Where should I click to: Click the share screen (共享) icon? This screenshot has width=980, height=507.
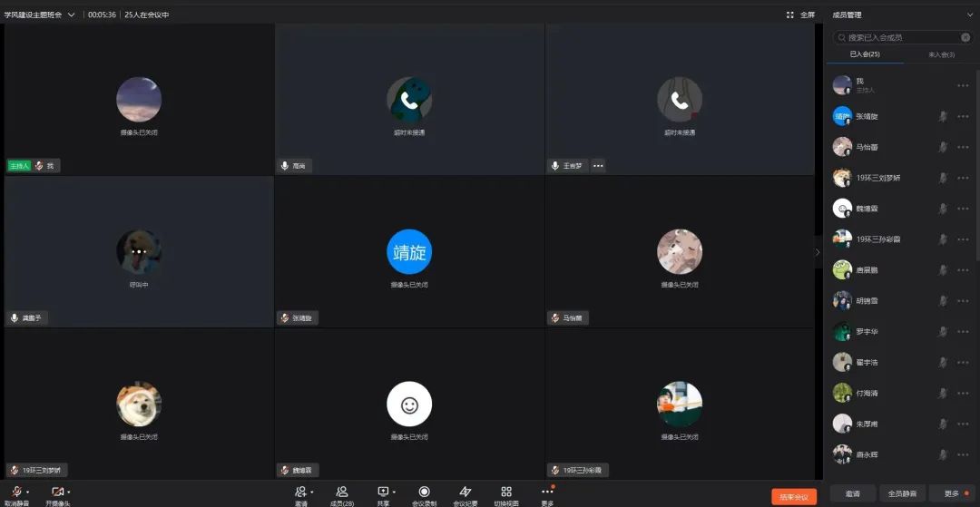382,492
